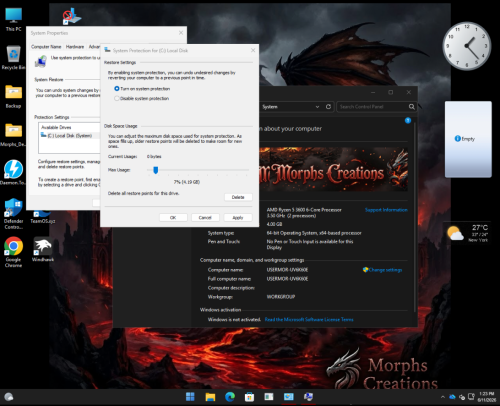Open the Change settings link
The width and height of the screenshot is (500, 406).
tap(382, 270)
